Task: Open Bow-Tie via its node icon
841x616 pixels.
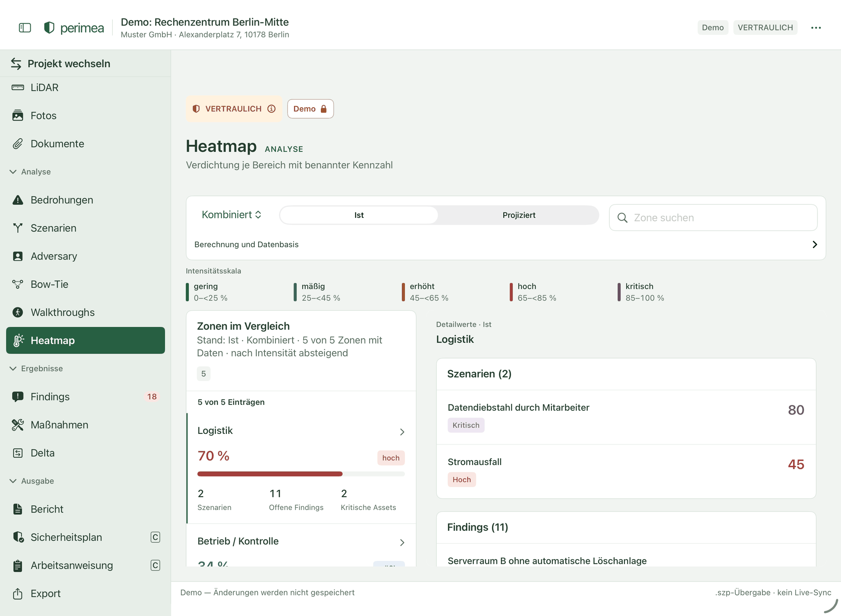Action: point(18,284)
